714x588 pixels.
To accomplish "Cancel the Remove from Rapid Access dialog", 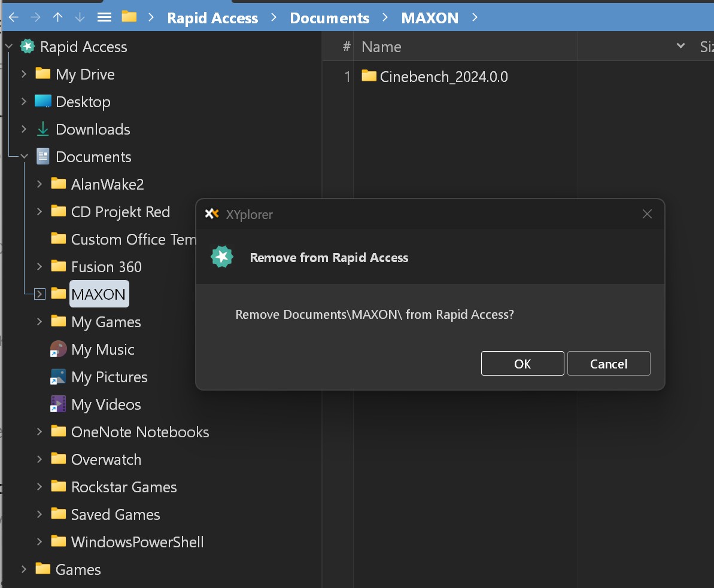I will point(608,363).
